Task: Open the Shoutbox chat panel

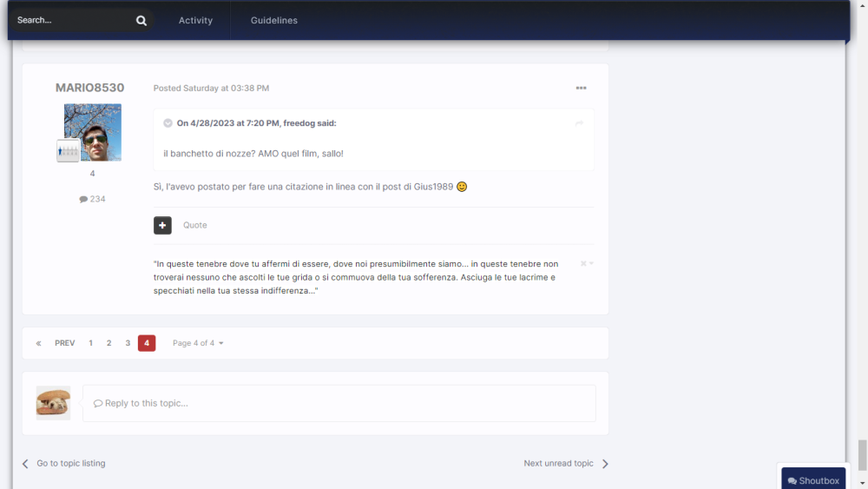Action: 813,480
